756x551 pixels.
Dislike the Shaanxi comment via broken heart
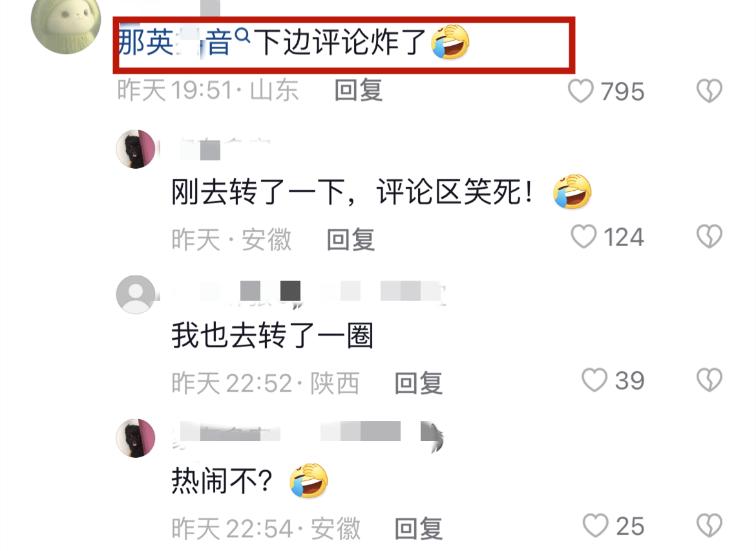click(x=709, y=380)
